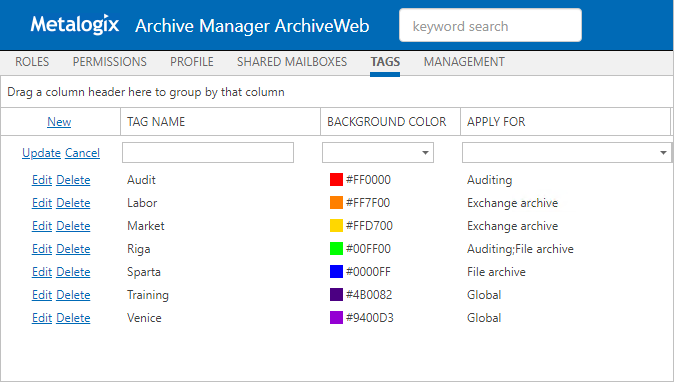Viewport: 674px width, 382px height.
Task: Go to the Shared Mailboxes tab
Action: [x=292, y=62]
